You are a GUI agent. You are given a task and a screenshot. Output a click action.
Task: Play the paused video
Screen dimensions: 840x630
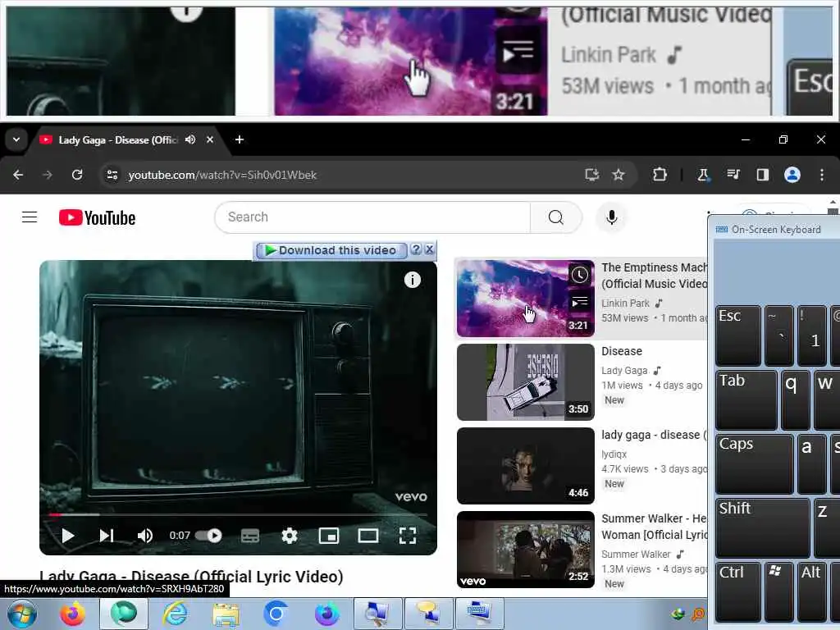[67, 535]
